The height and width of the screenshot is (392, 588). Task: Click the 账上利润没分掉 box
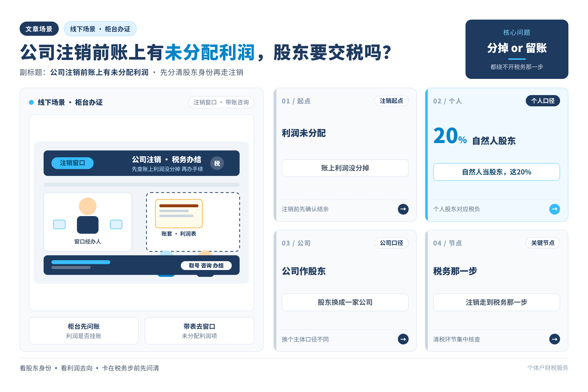click(345, 168)
